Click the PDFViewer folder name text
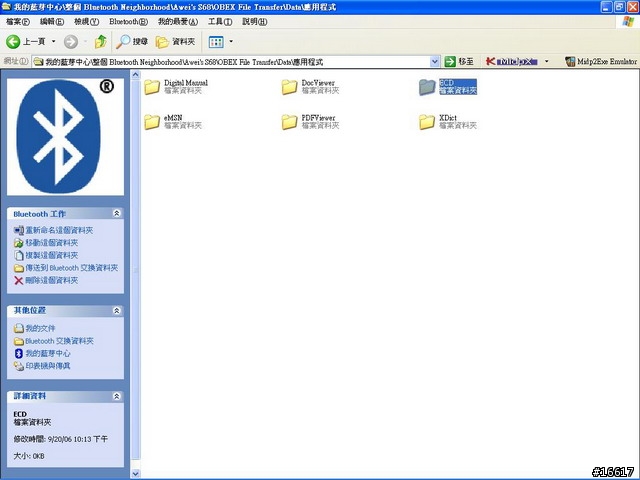This screenshot has width=640, height=480. pos(318,118)
